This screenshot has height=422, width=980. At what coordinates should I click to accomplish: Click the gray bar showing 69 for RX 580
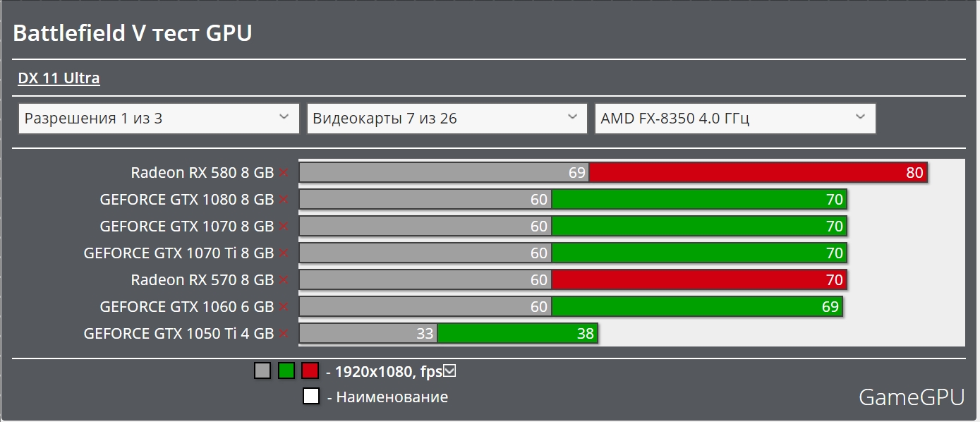[x=444, y=173]
